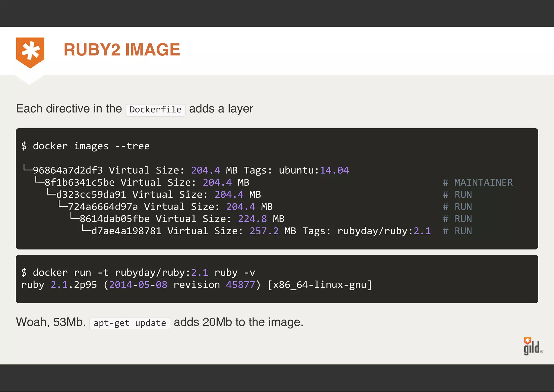
Task: Click the 'docker images --tree' command line
Action: 85,146
